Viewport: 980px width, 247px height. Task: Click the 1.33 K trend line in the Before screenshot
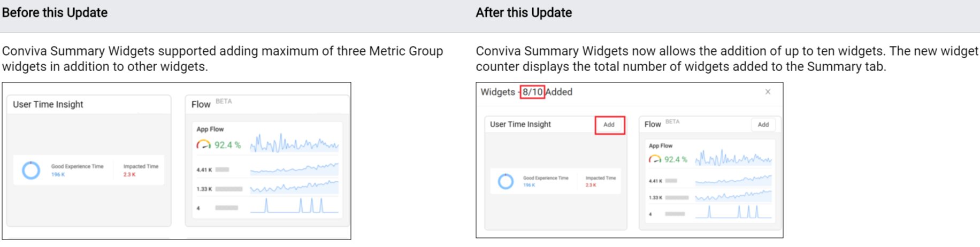point(294,188)
